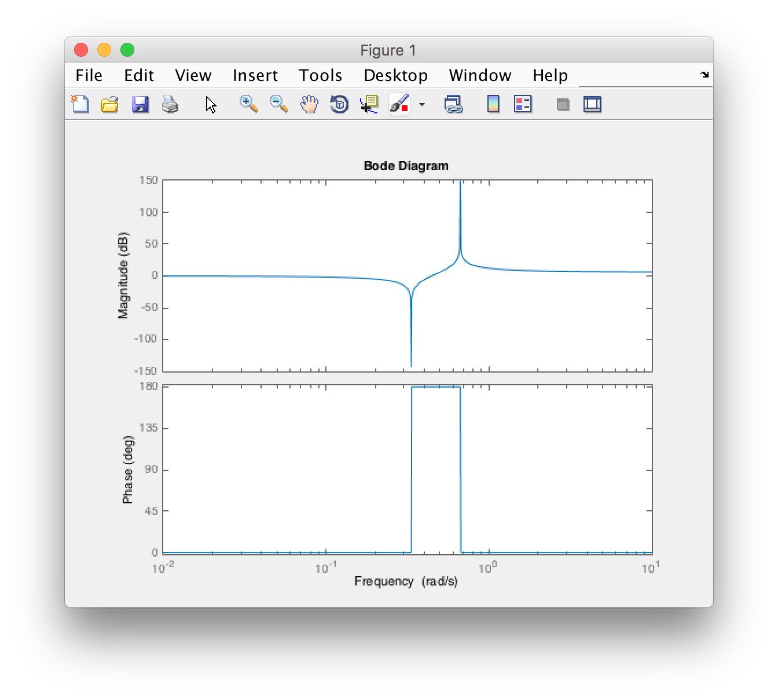Click the Magnitude (dB) axis label
Viewport: 778px width, 700px height.
pyautogui.click(x=123, y=275)
